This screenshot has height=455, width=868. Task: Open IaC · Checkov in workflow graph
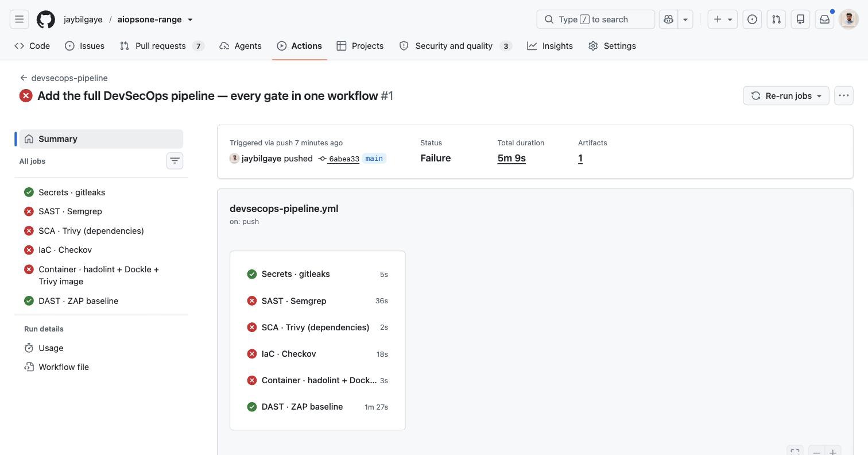(x=317, y=354)
